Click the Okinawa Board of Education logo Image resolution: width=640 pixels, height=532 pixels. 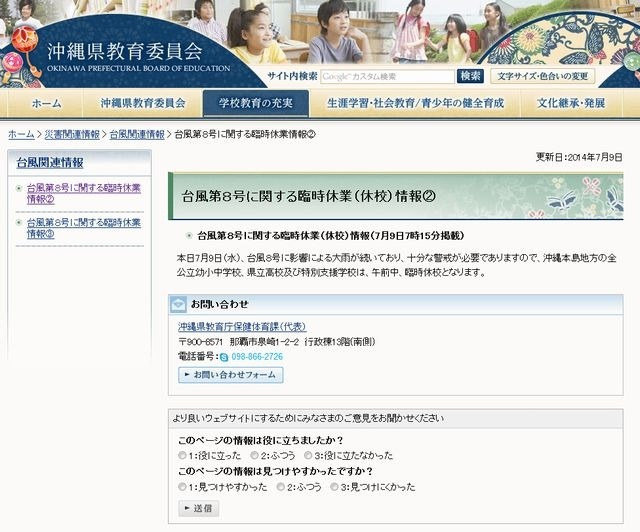click(x=138, y=56)
